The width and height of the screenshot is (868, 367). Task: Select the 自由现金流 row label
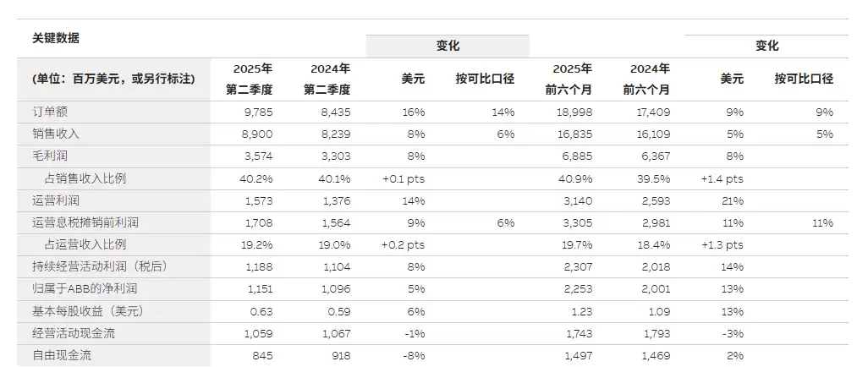pos(61,355)
